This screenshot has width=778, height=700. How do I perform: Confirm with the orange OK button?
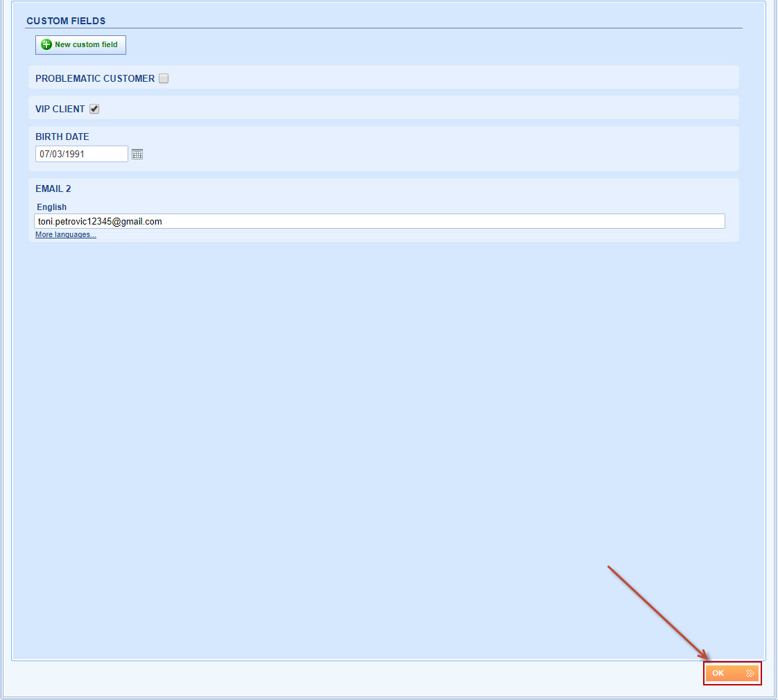coord(732,673)
